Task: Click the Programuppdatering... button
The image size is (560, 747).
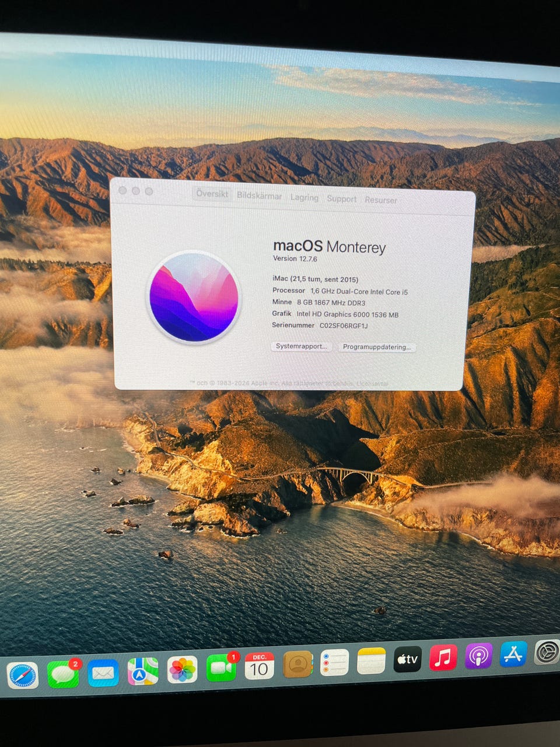Action: (x=377, y=347)
